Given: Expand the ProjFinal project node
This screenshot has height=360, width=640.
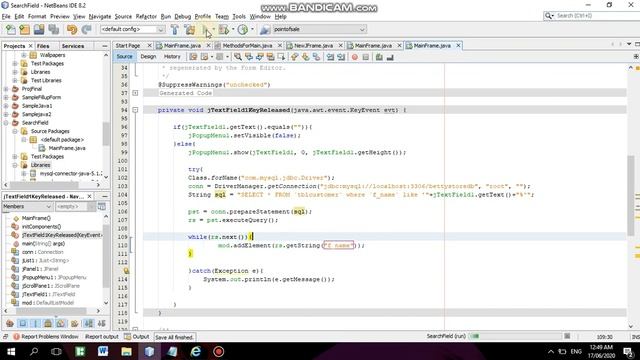Looking at the screenshot, I should [x=6, y=89].
